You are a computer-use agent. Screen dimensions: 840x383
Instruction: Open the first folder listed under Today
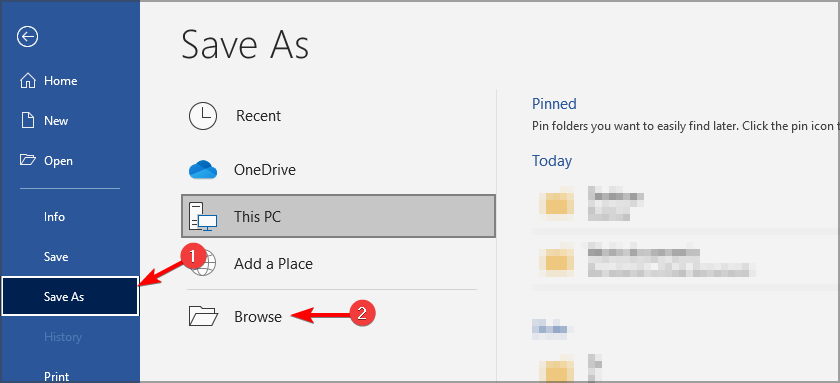tap(686, 204)
